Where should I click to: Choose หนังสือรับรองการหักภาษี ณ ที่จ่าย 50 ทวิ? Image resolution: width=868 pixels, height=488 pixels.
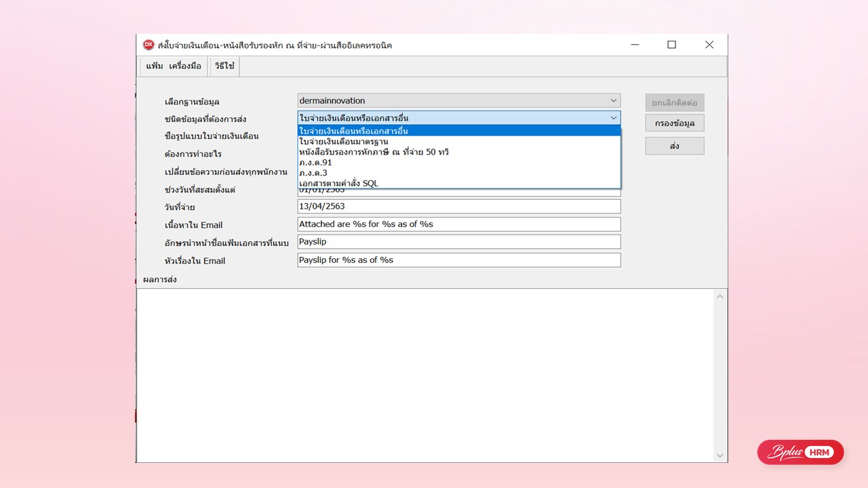(x=459, y=152)
